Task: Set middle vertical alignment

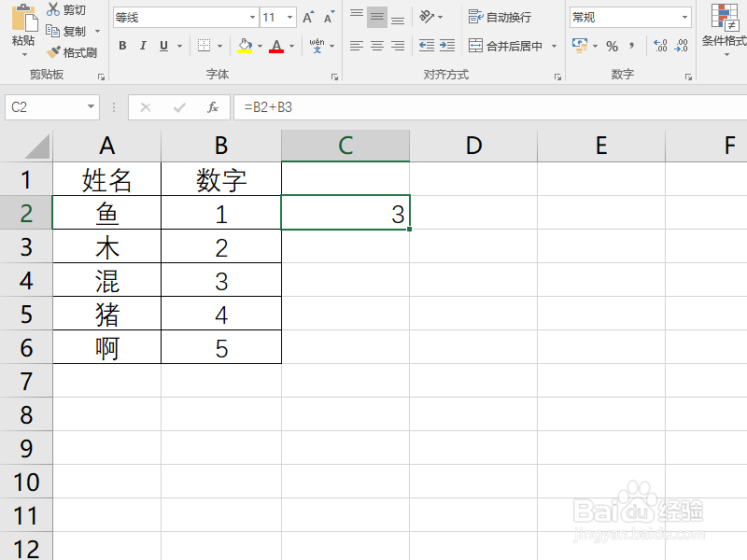Action: (x=377, y=18)
